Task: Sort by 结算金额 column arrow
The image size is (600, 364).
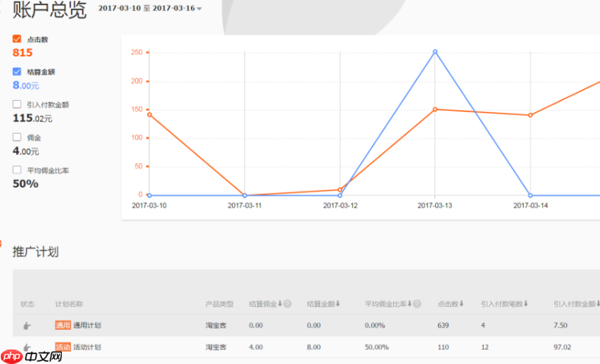Action: coord(337,304)
